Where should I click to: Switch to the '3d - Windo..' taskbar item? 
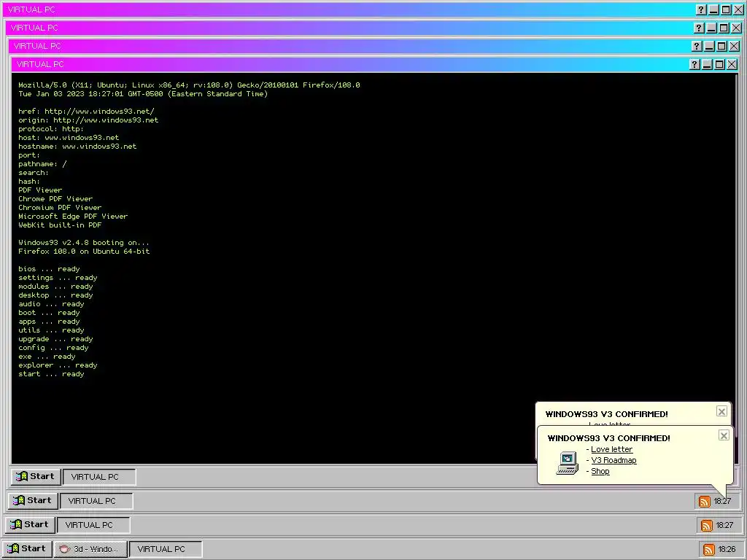click(x=90, y=549)
